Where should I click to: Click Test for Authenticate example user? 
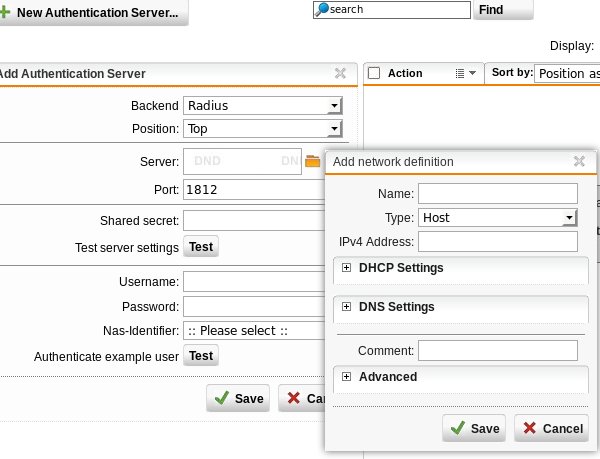click(201, 355)
